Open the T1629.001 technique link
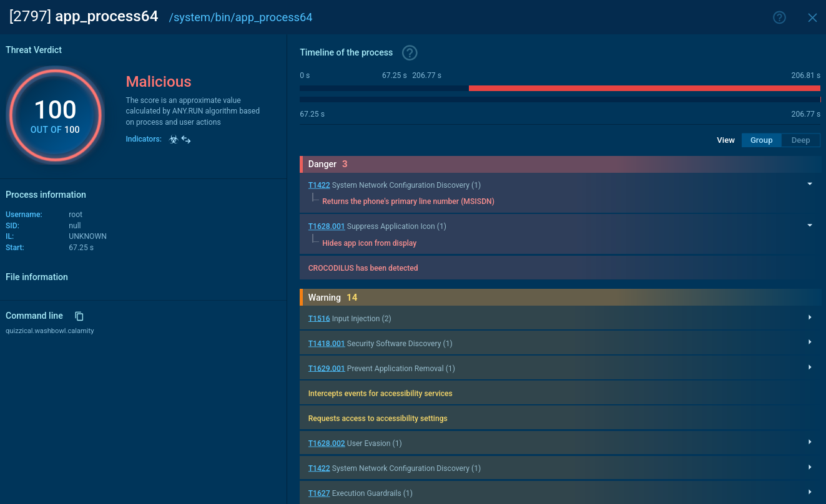This screenshot has height=504, width=826. point(326,369)
